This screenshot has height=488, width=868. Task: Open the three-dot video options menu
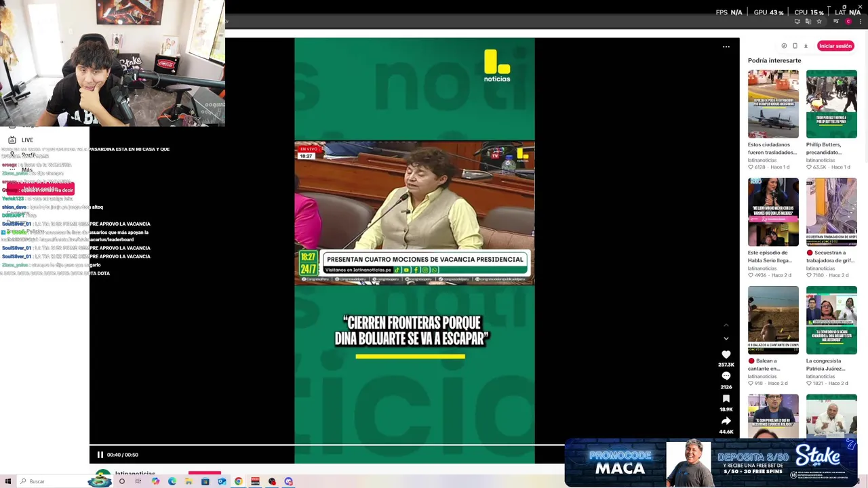coord(726,47)
